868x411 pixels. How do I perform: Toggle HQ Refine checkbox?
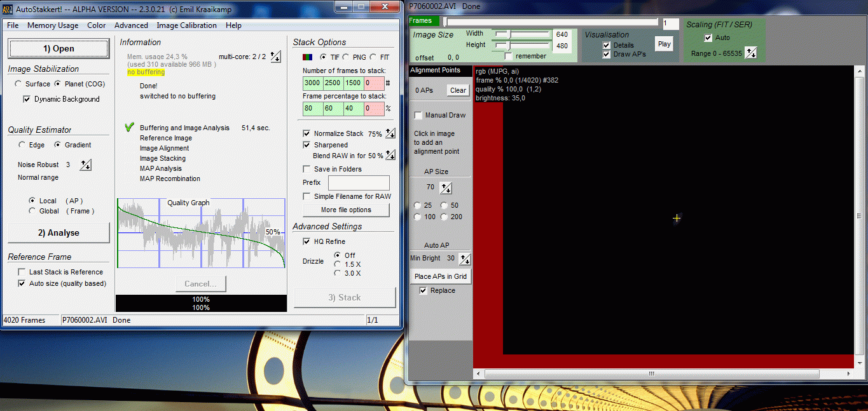307,241
